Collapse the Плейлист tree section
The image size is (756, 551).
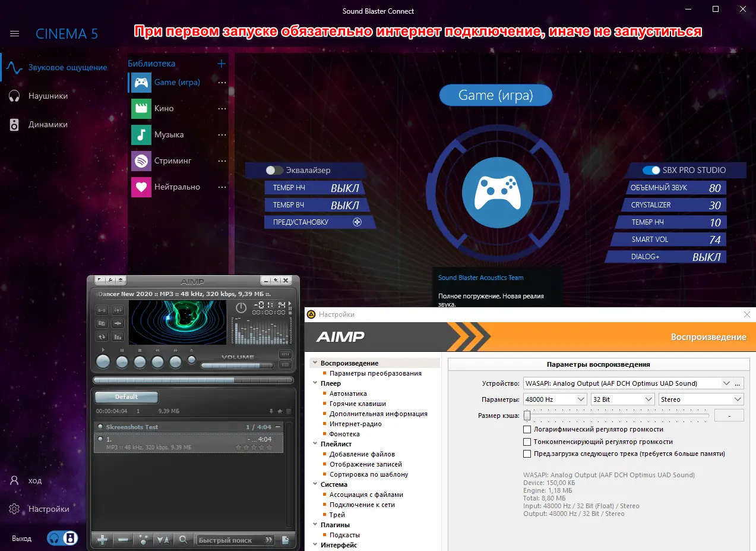pos(314,444)
